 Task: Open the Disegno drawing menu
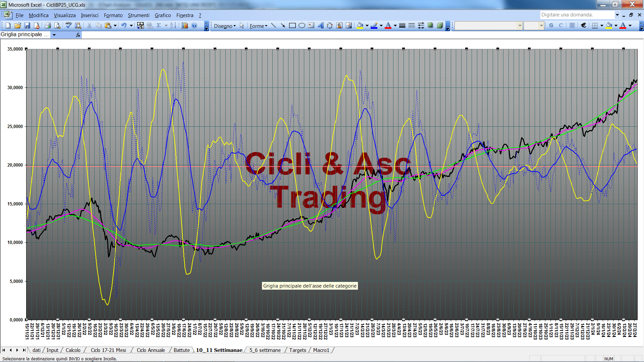point(225,26)
